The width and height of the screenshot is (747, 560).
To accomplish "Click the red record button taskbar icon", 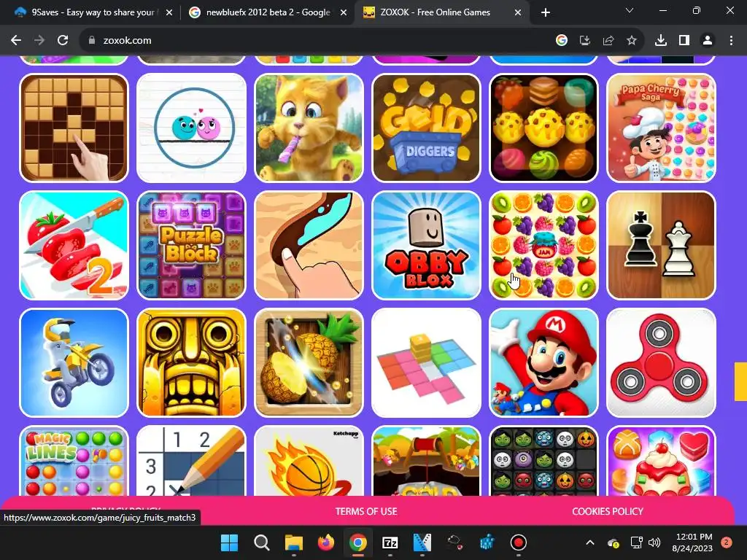I will [x=519, y=542].
